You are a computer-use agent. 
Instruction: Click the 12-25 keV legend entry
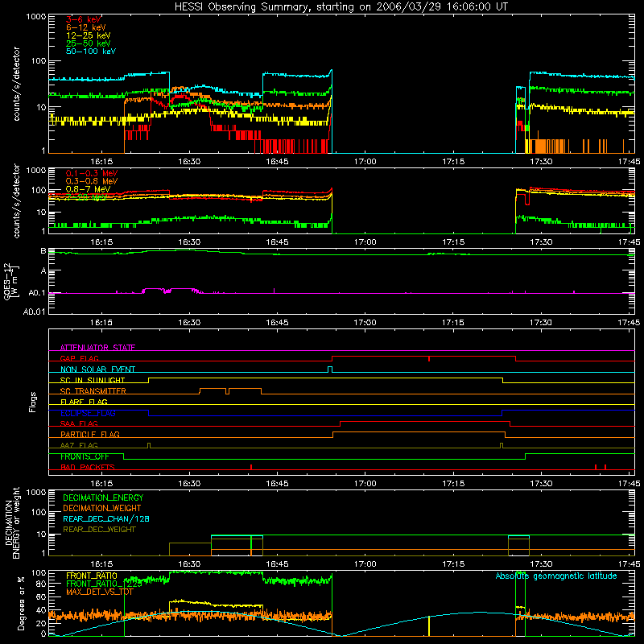click(x=89, y=35)
